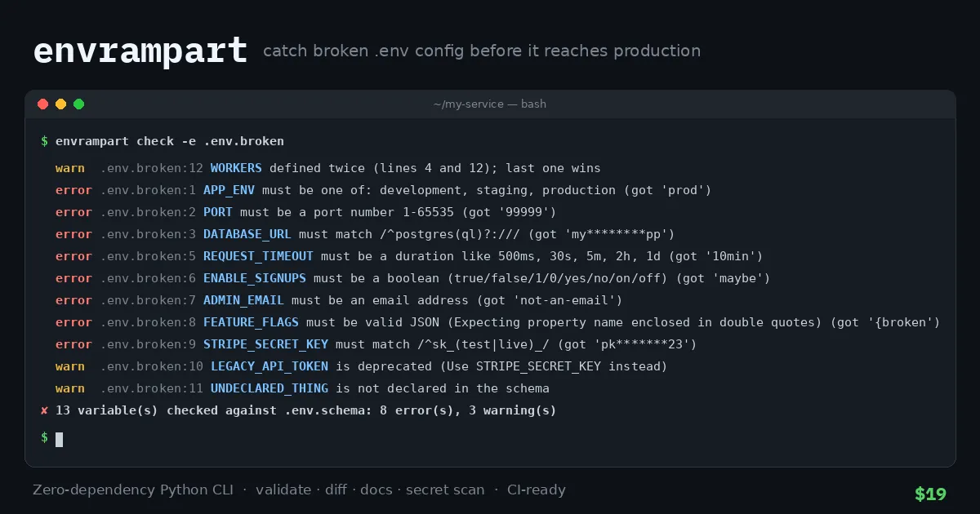Select the STRIPE_SECRET_KEY variable name
Screen dimensions: 980x514
click(x=265, y=344)
